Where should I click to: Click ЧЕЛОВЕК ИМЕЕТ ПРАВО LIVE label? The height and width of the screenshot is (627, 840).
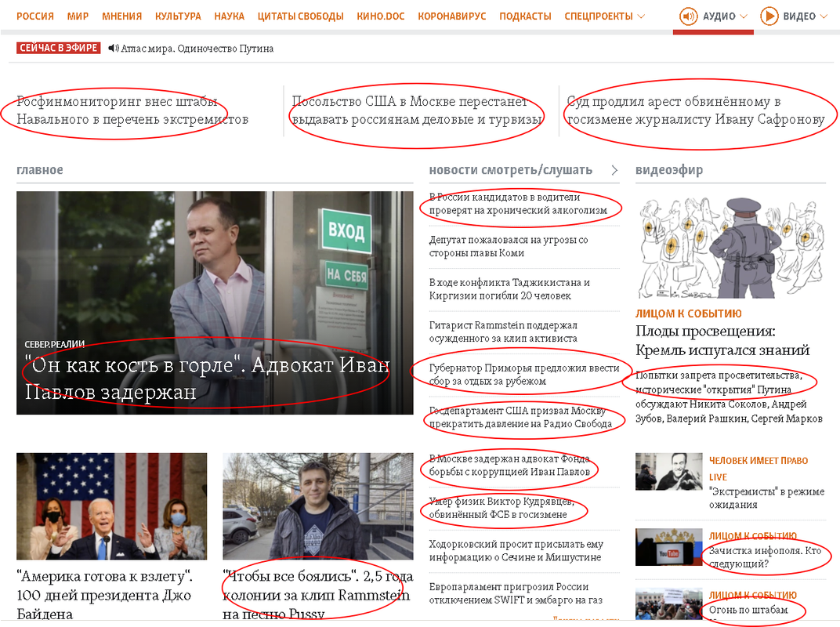tap(759, 469)
